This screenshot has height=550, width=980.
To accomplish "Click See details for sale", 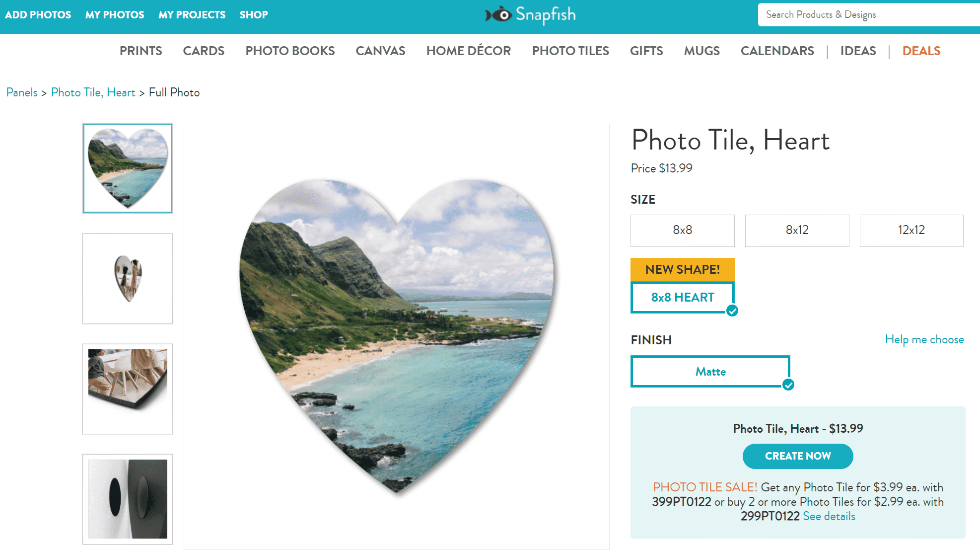I will point(829,517).
